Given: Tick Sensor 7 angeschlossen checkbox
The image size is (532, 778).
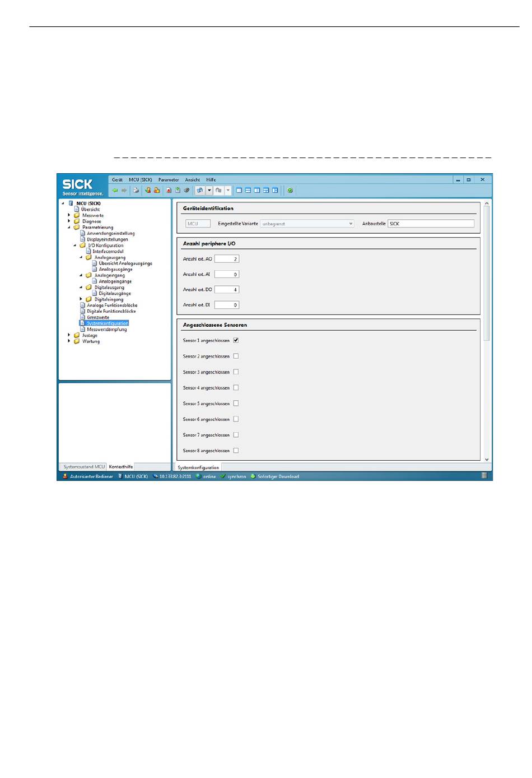Looking at the screenshot, I should click(236, 434).
